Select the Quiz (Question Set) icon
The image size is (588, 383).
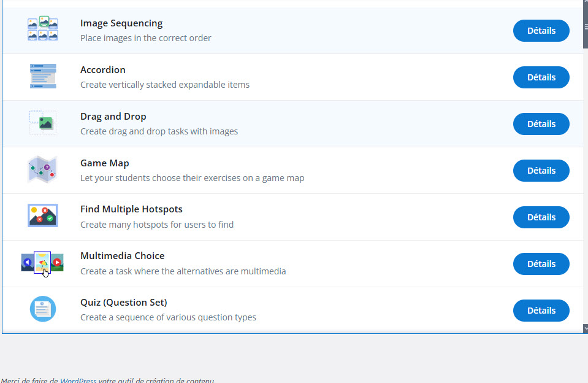tap(42, 309)
